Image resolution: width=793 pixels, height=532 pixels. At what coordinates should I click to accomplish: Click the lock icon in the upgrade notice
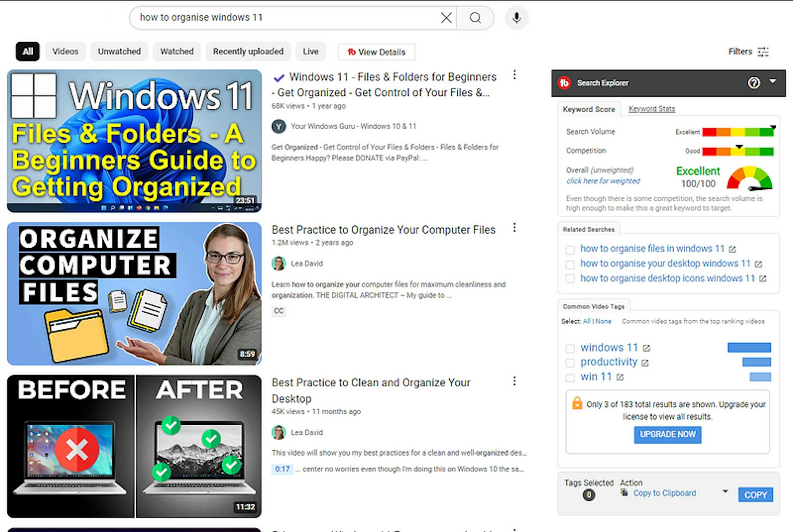coord(577,403)
